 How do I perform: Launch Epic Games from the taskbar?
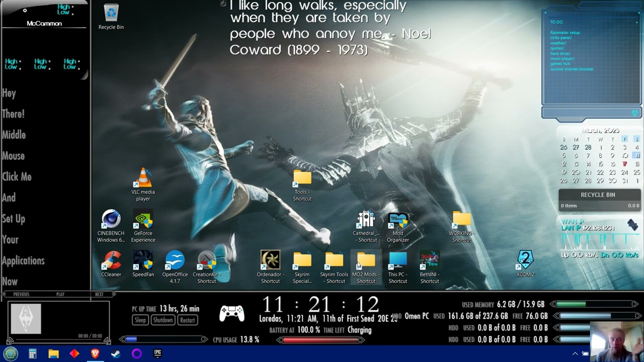pyautogui.click(x=157, y=353)
